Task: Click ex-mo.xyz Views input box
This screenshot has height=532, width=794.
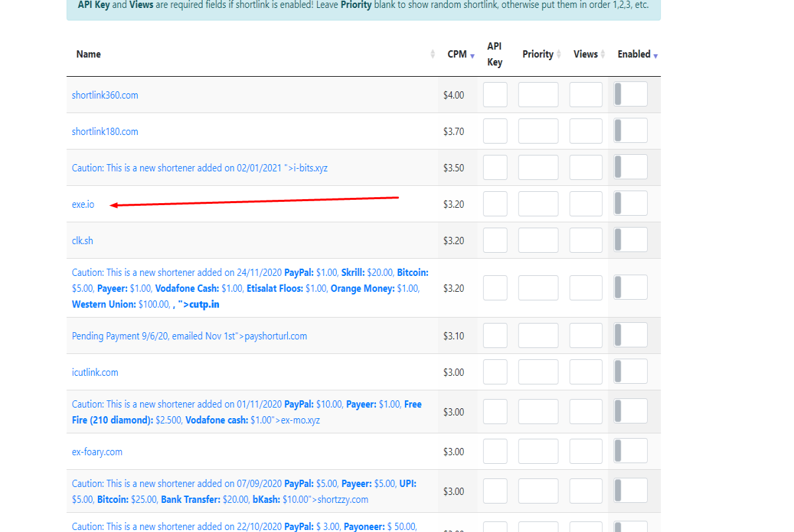Action: click(586, 412)
